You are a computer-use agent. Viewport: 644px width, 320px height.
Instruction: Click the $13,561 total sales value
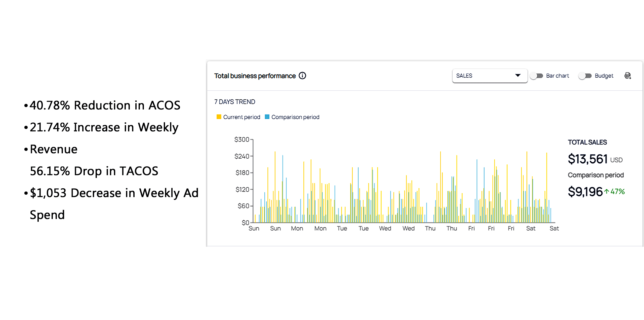(588, 159)
